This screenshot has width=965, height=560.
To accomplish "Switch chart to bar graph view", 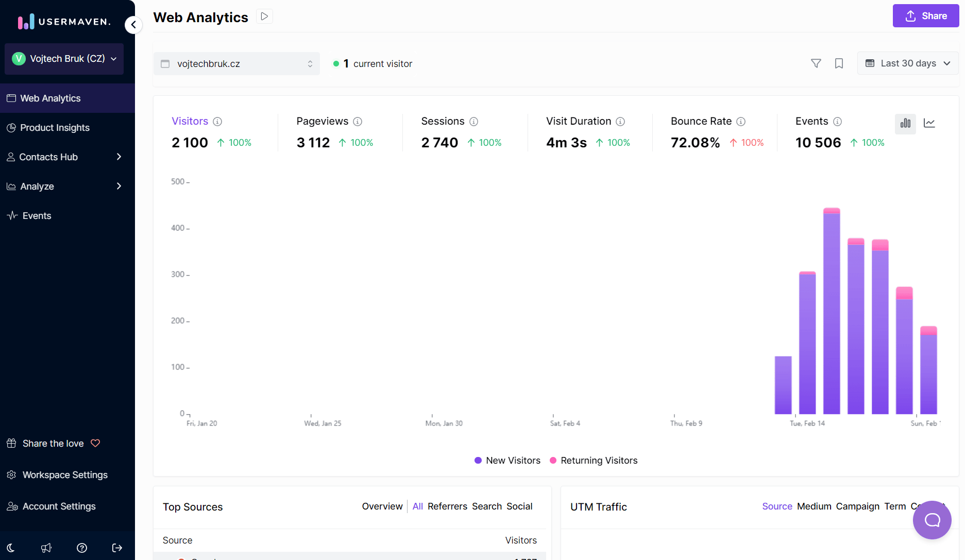I will (905, 123).
